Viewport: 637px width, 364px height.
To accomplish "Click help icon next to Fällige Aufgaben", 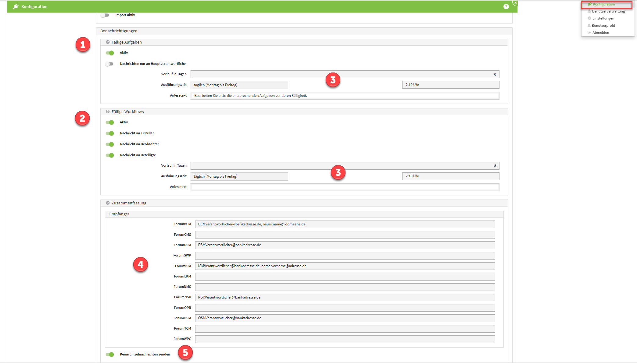I will tap(108, 42).
